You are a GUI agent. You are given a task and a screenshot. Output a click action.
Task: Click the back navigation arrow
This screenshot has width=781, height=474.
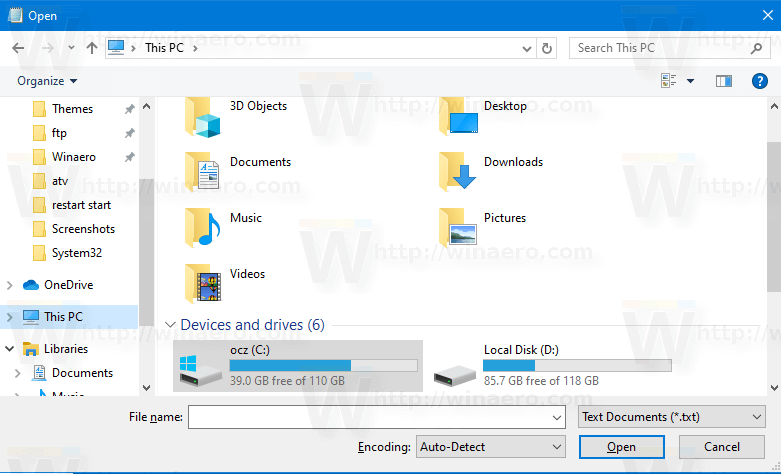[18, 48]
